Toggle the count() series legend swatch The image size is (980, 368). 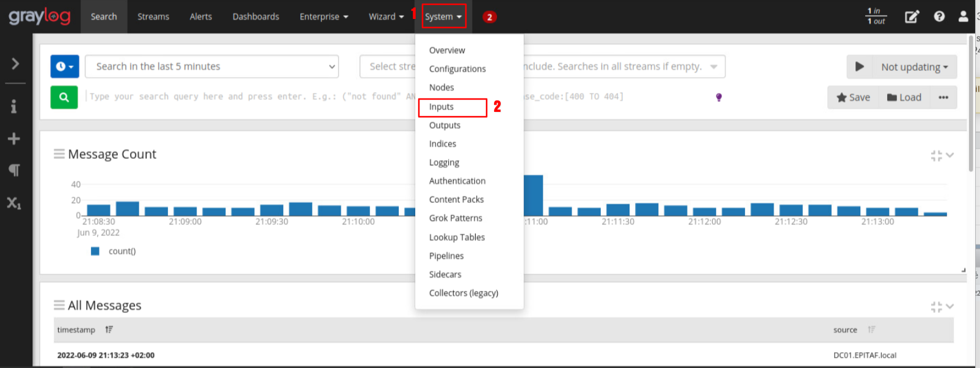[95, 251]
